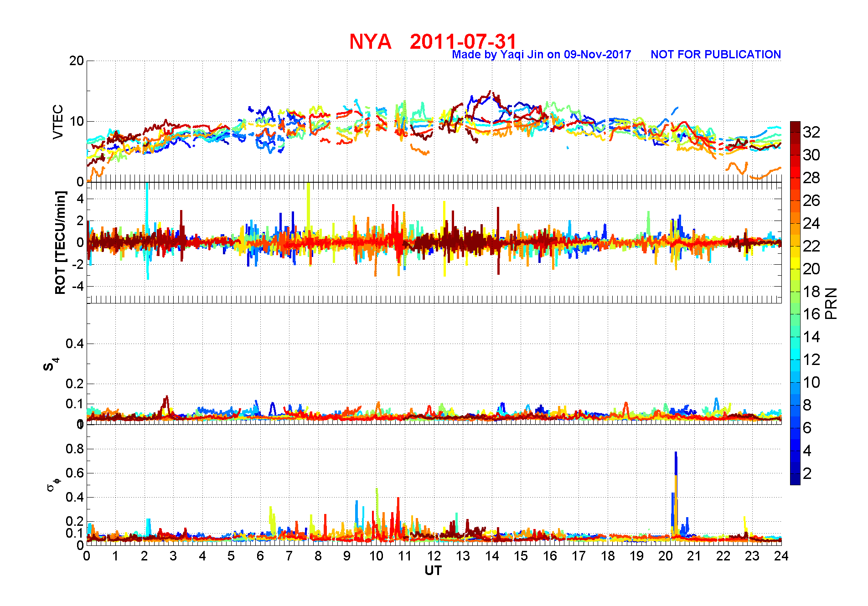Click the UT axis tick "6"
The image size is (868, 606).
[x=260, y=556]
